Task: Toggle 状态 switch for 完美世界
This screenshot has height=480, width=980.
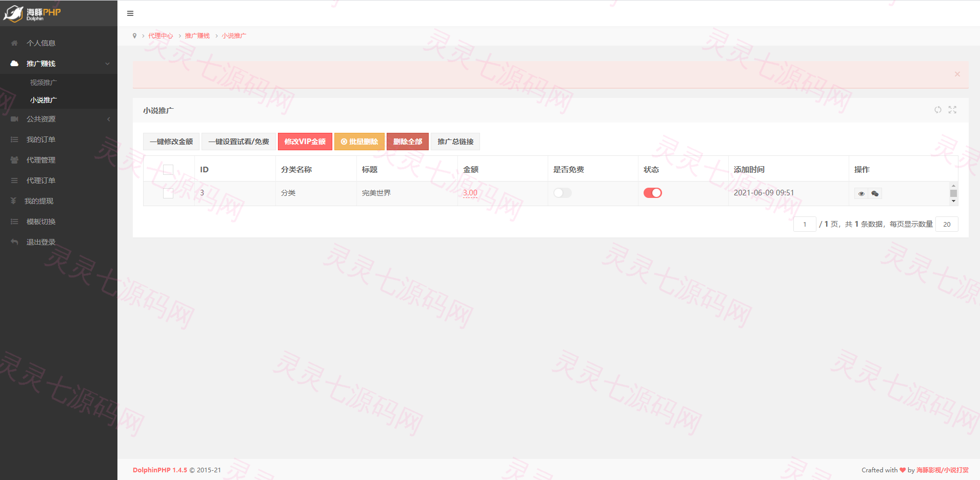Action: [653, 193]
